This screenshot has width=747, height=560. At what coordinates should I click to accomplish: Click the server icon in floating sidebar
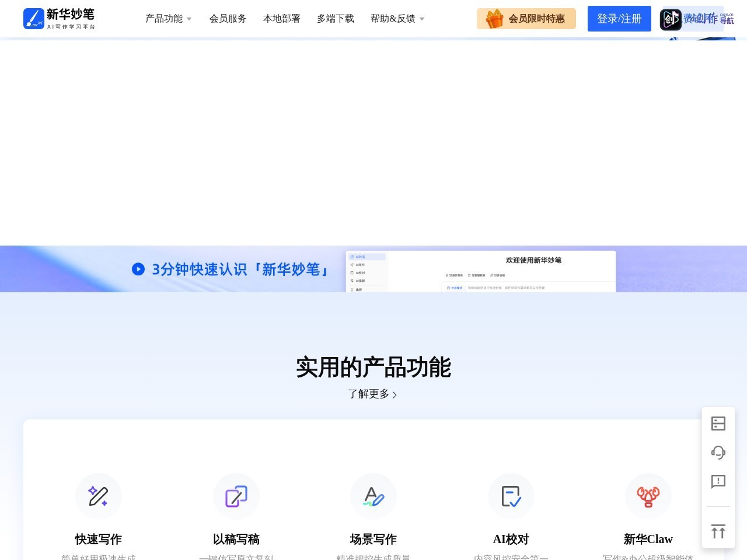point(718,423)
